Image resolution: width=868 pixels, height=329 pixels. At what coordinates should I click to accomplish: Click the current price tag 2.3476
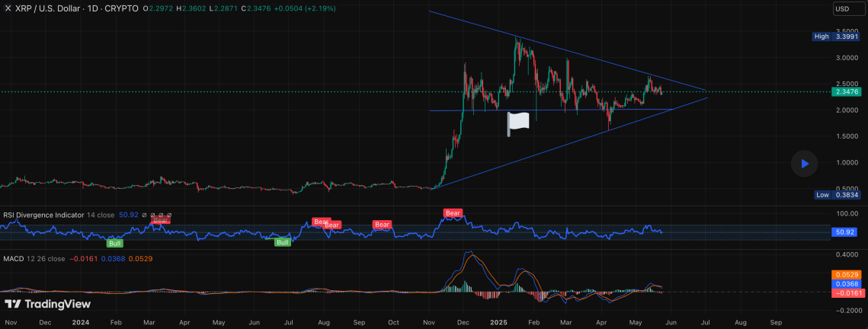click(x=847, y=92)
